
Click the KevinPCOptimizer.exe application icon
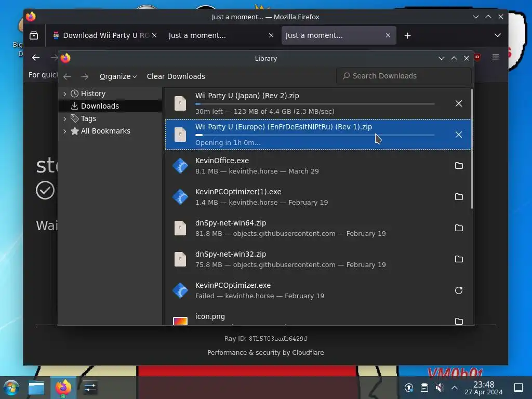(x=180, y=290)
